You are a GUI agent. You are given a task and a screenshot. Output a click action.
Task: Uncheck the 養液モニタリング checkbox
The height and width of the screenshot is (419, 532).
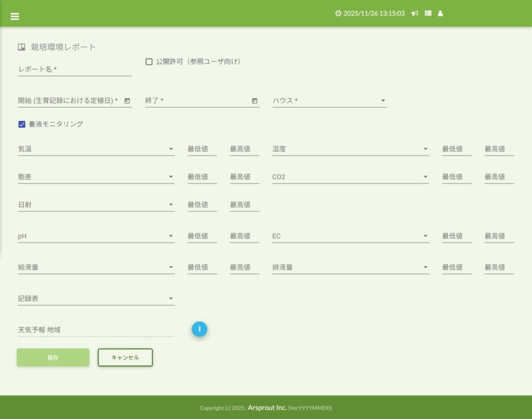22,124
